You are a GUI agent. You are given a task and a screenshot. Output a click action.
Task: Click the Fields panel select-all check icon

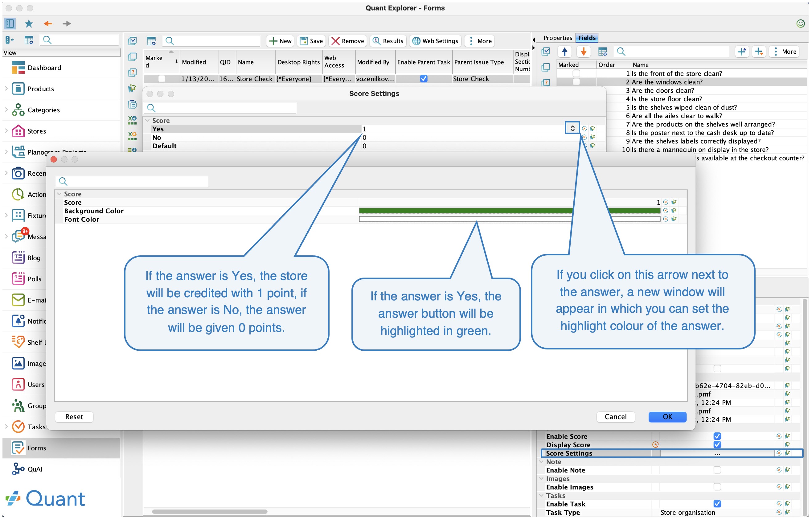[545, 52]
